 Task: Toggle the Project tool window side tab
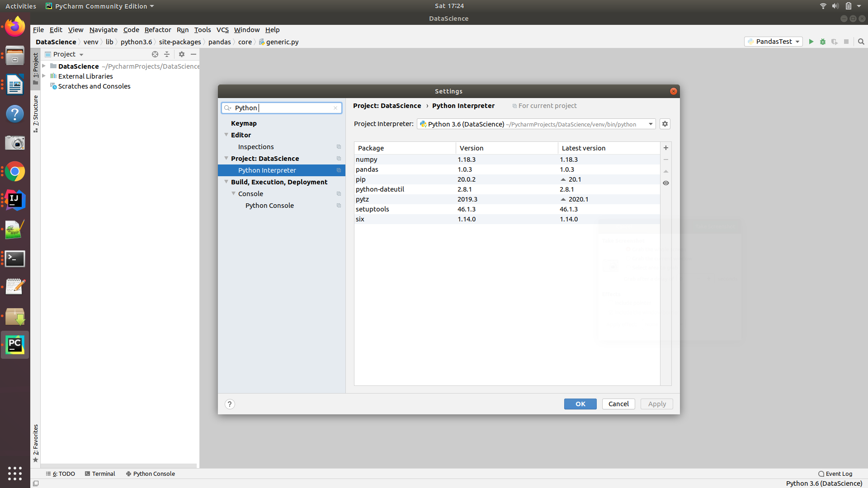click(36, 68)
